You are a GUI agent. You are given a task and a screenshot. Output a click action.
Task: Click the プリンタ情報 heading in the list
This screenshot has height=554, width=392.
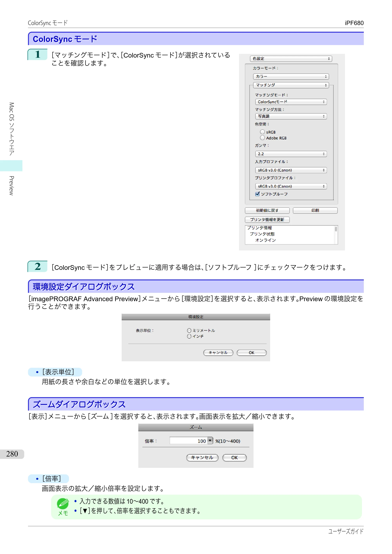[x=260, y=228]
